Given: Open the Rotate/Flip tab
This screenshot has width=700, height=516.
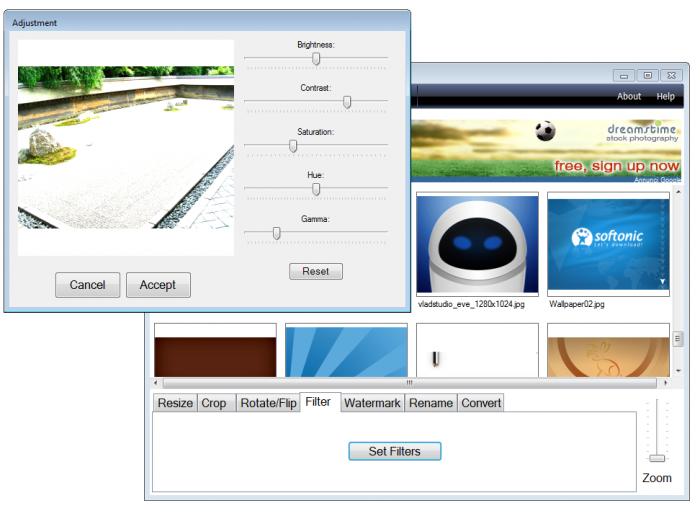Looking at the screenshot, I should pos(268,403).
